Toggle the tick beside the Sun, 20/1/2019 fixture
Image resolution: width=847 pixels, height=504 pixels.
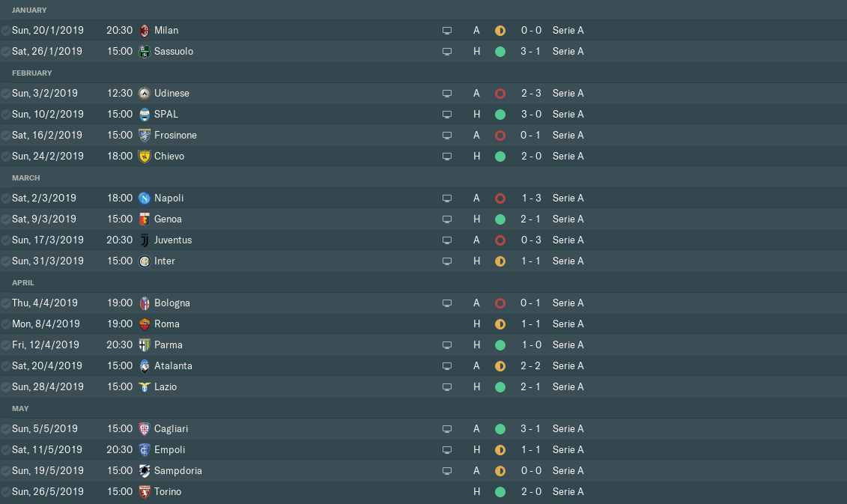[x=6, y=31]
